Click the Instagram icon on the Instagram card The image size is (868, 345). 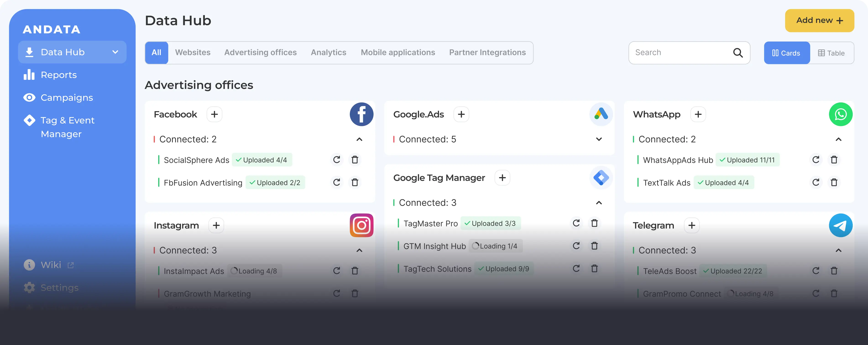pos(361,225)
